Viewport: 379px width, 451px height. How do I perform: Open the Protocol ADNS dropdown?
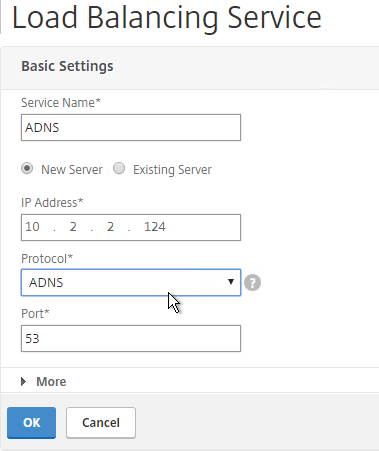[x=131, y=282]
